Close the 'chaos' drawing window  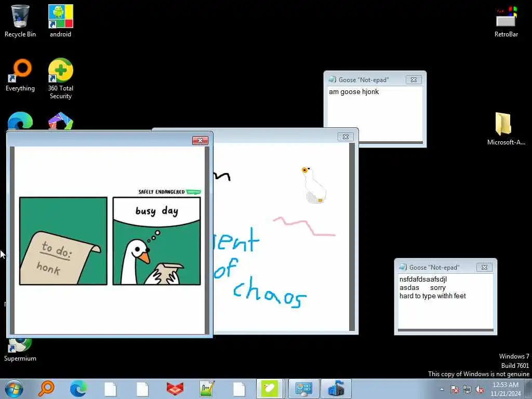pyautogui.click(x=345, y=137)
